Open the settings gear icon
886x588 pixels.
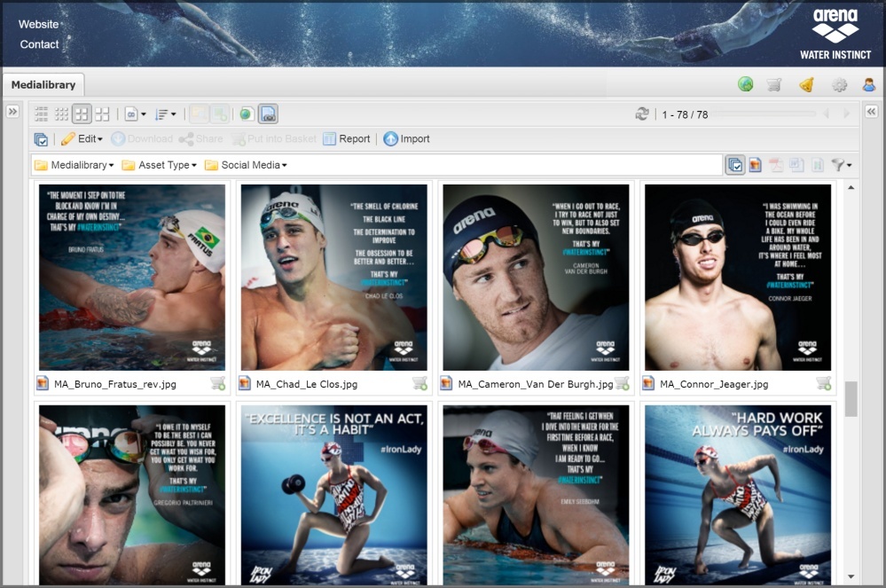(839, 85)
